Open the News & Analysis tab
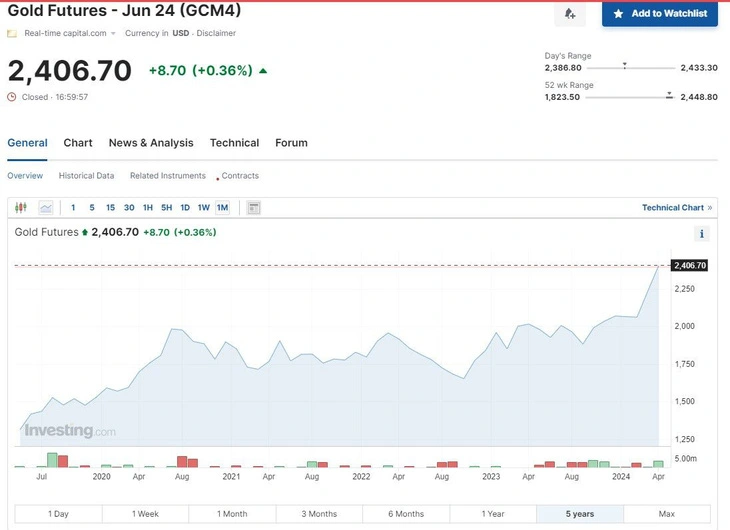This screenshot has width=730, height=530. click(151, 143)
